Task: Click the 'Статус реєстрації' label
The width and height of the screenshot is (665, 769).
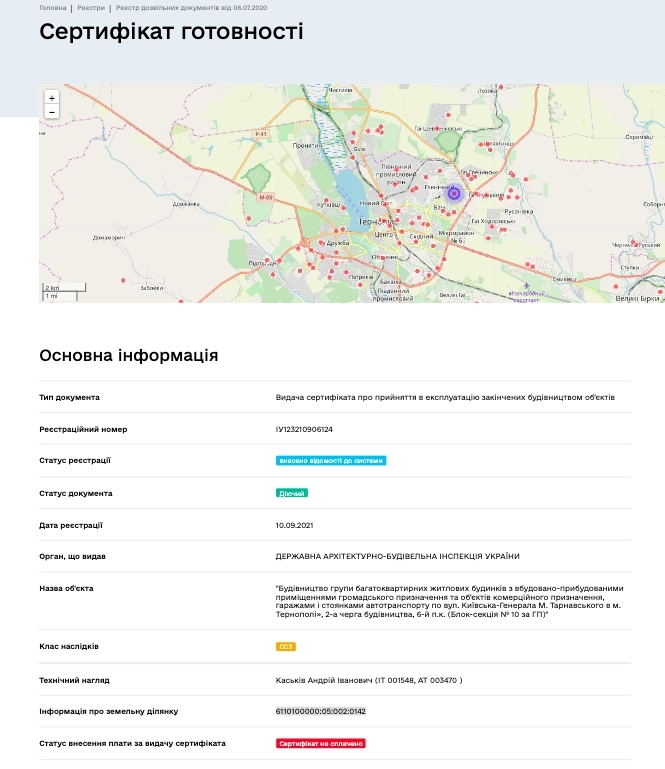Action: coord(75,461)
